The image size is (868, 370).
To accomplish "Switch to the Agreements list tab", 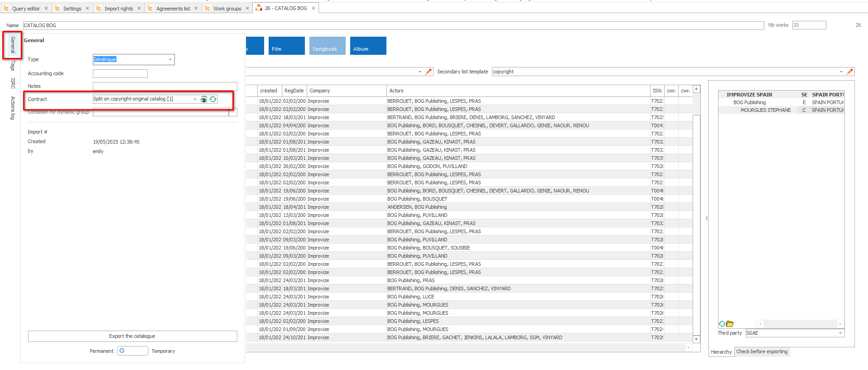I will click(173, 8).
